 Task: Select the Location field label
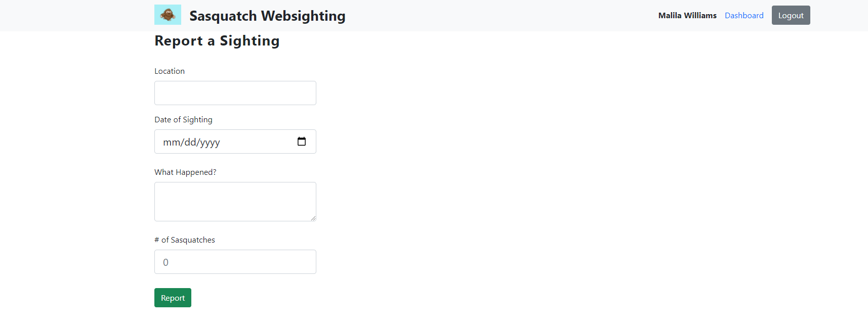pos(170,71)
